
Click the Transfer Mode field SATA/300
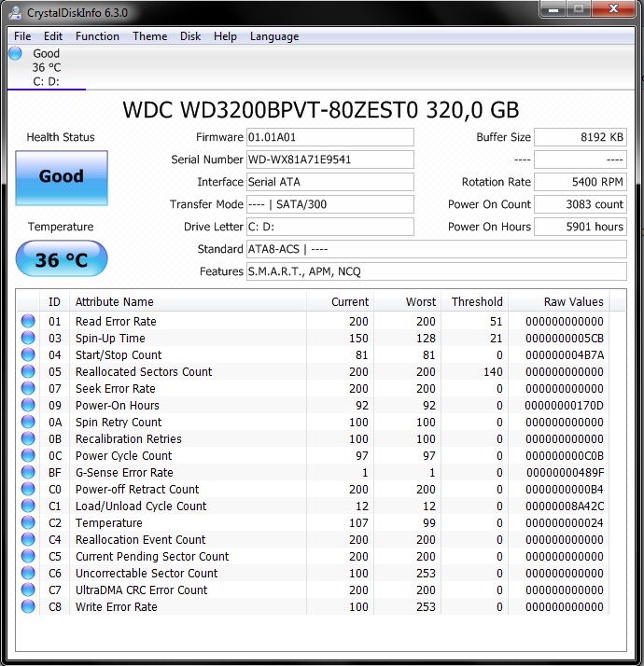(329, 204)
